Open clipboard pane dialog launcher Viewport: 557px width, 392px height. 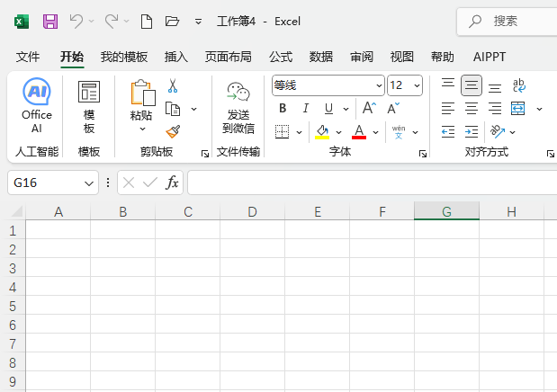click(204, 154)
